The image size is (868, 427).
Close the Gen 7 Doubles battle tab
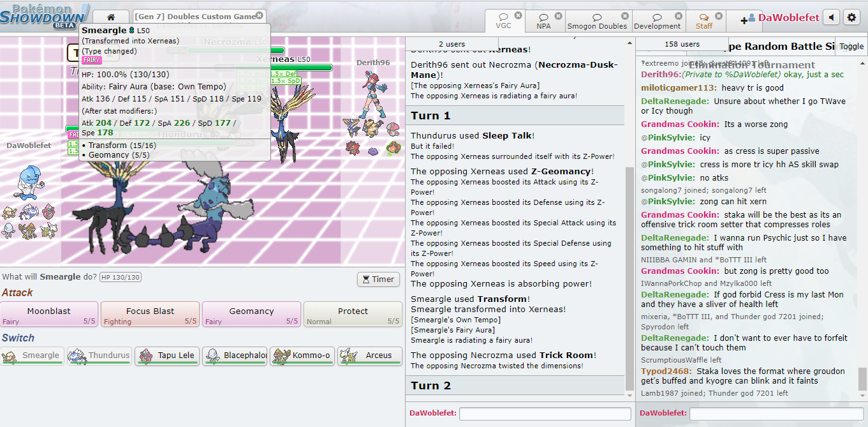[x=259, y=15]
